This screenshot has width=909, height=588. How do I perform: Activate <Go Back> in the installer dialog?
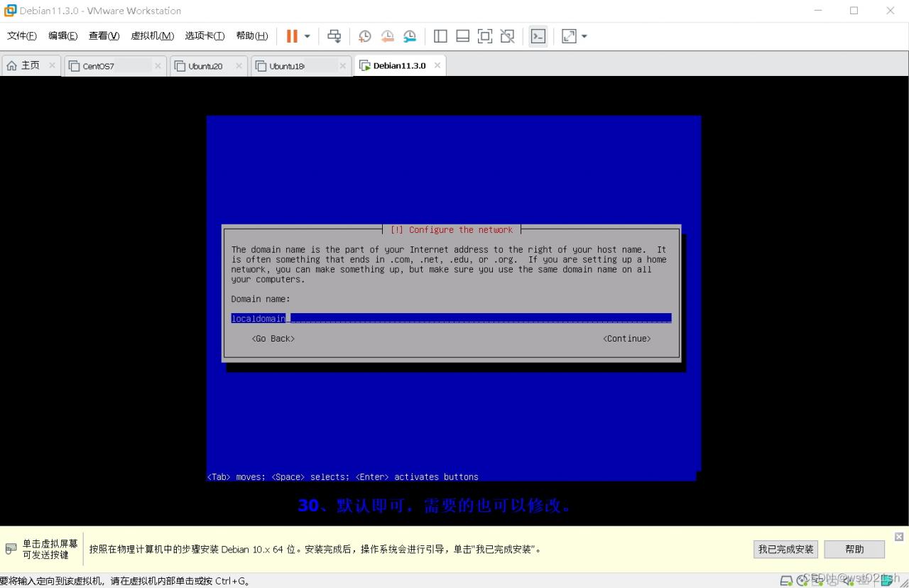[273, 339]
